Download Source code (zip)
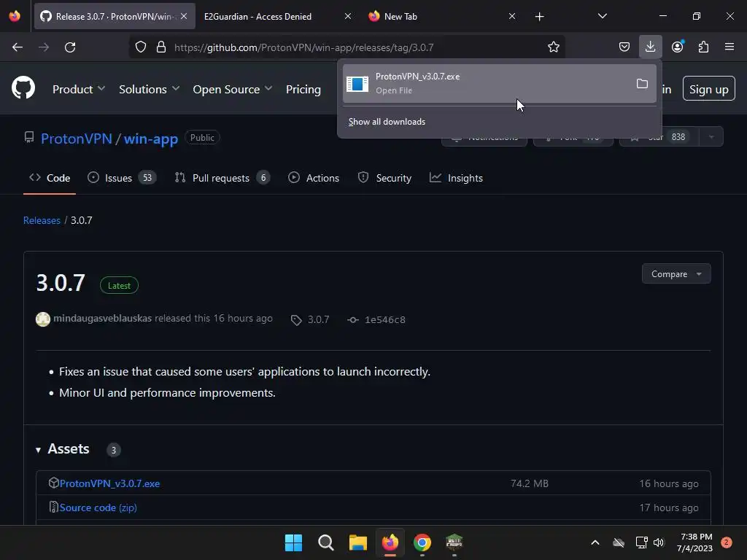The height and width of the screenshot is (560, 747). tap(98, 507)
